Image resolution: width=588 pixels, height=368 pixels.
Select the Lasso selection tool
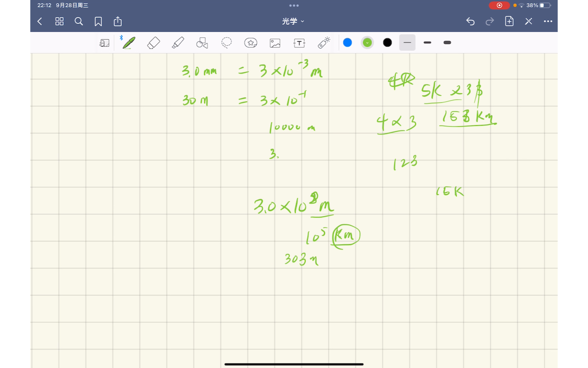226,42
